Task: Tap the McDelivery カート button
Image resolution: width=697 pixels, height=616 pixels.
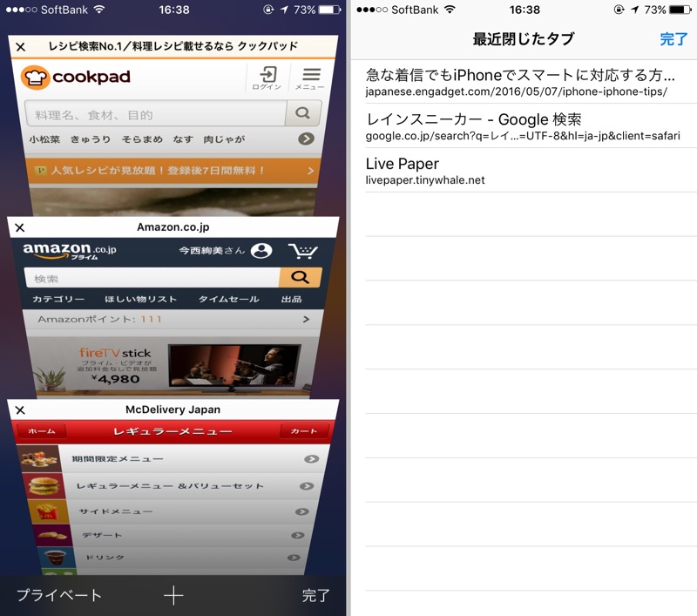Action: point(304,430)
